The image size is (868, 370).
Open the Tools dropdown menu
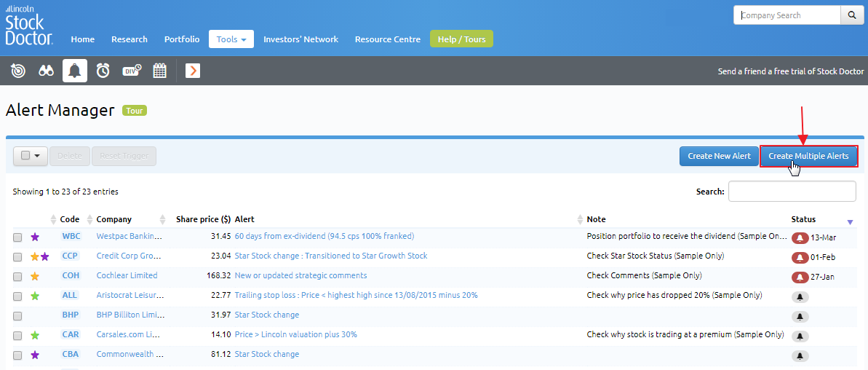coord(231,39)
